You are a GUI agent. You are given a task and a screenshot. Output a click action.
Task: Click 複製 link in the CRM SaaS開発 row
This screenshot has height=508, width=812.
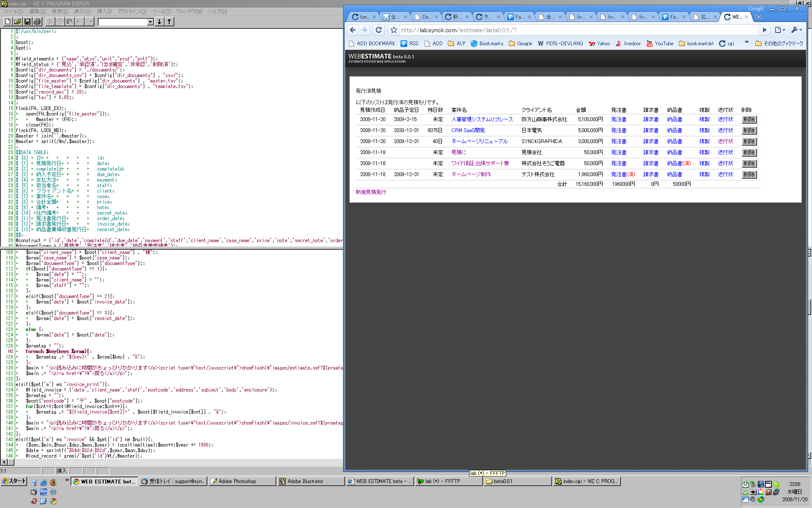pos(704,130)
